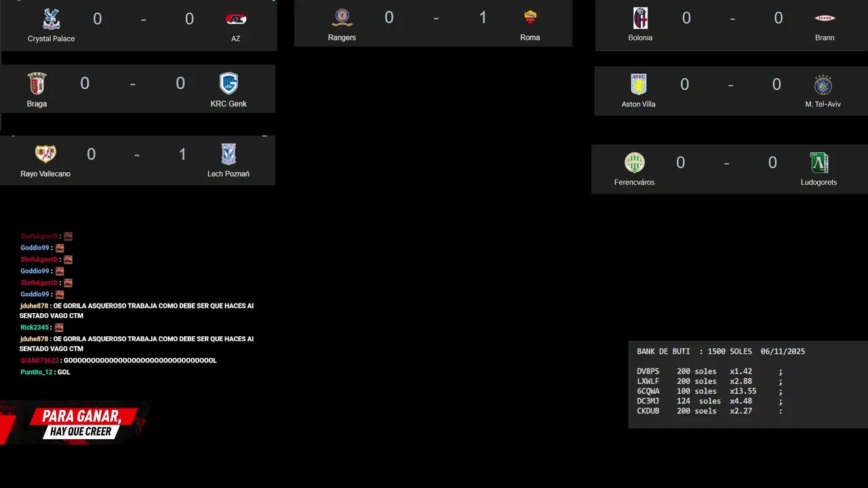This screenshot has height=488, width=868.
Task: Click the Aston Villa club crest
Action: (x=639, y=84)
